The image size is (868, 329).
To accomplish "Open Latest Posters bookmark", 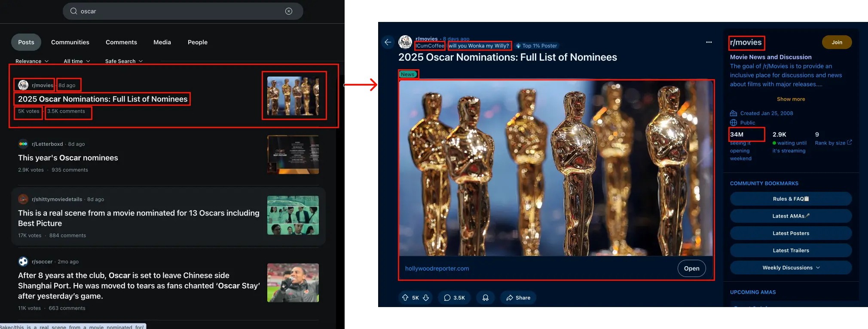I will click(x=791, y=233).
